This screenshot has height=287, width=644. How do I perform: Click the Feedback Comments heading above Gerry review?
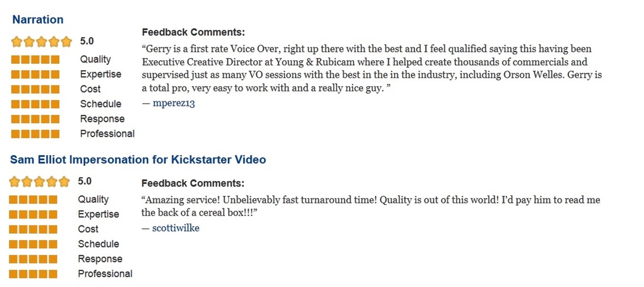coord(193,32)
